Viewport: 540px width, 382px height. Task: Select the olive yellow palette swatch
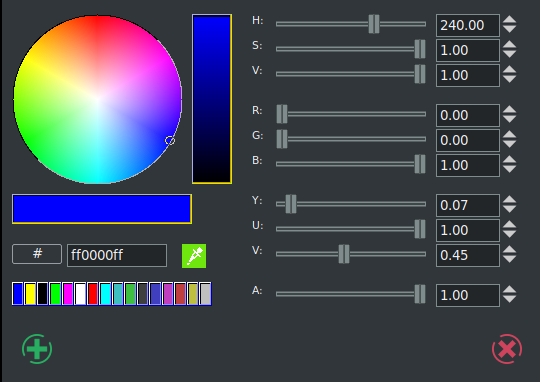click(193, 293)
